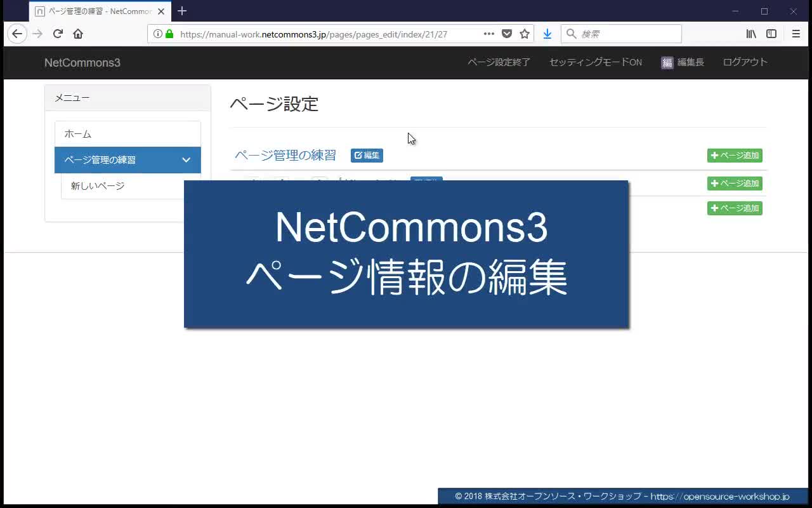The width and height of the screenshot is (812, 508).
Task: Reload the current page
Action: click(58, 34)
